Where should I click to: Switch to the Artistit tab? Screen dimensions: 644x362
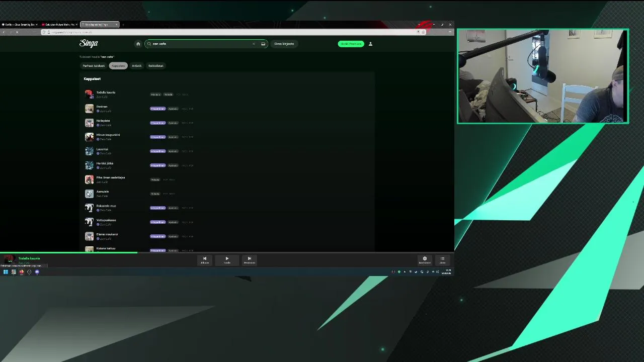pos(137,66)
